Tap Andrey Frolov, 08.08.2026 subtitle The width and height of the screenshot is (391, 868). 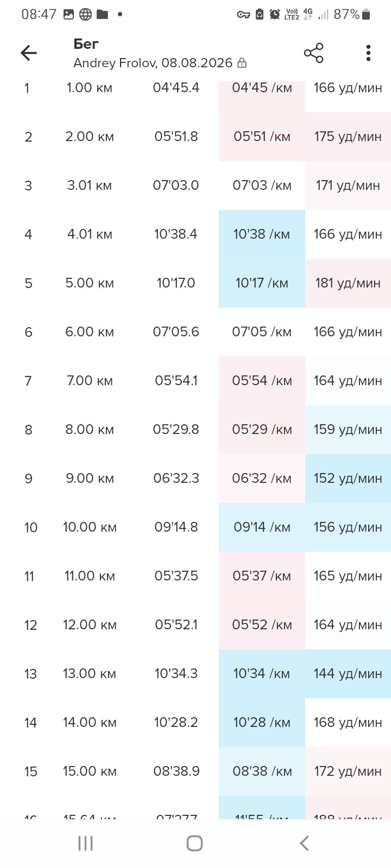[153, 63]
